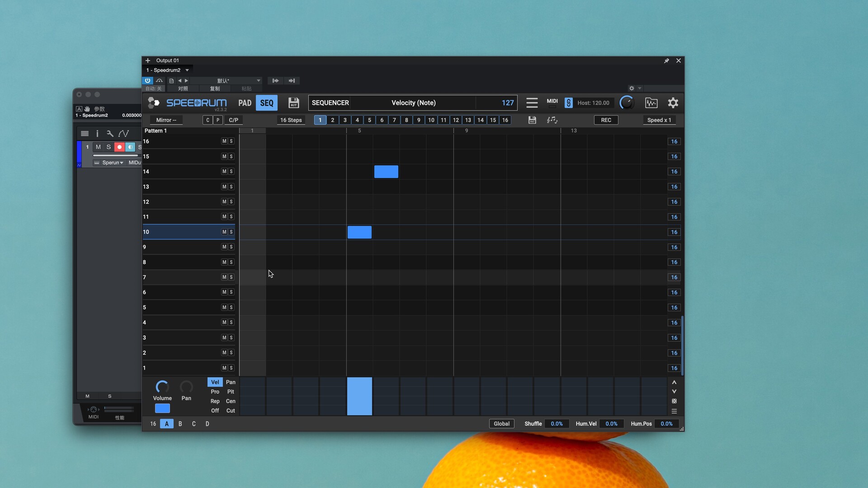Solo sequencer row 7
Screen dimensions: 868x488
[x=231, y=277]
